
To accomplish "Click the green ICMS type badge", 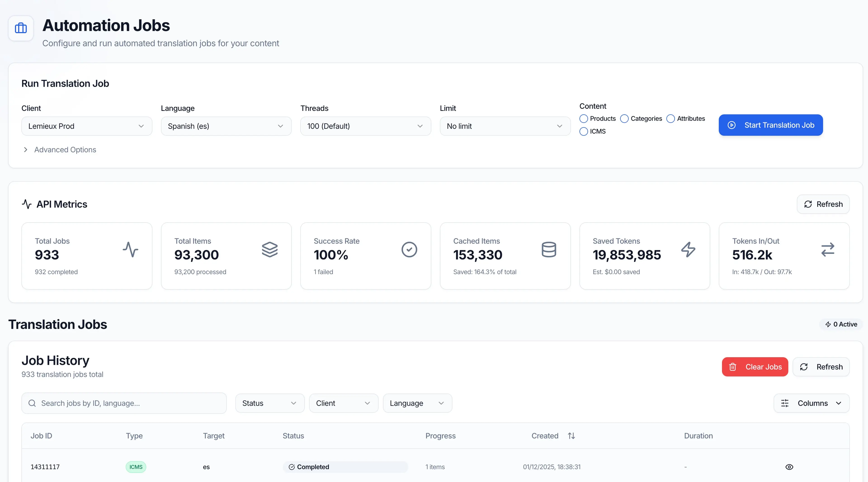I will click(136, 467).
